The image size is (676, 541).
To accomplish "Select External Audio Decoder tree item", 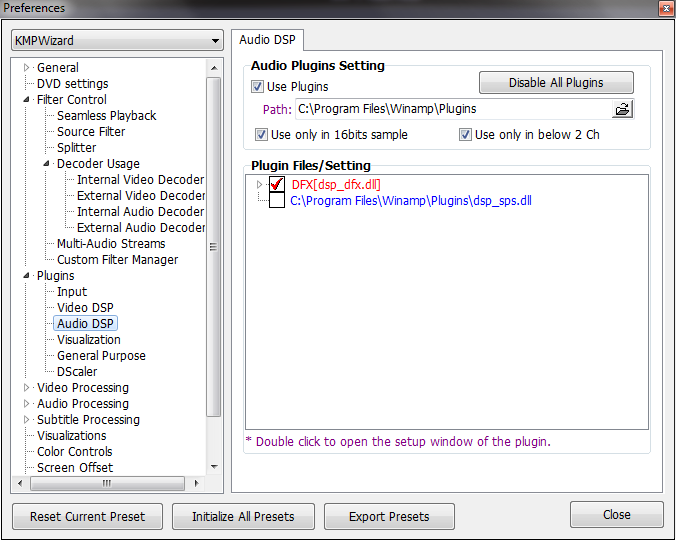I will (x=141, y=227).
